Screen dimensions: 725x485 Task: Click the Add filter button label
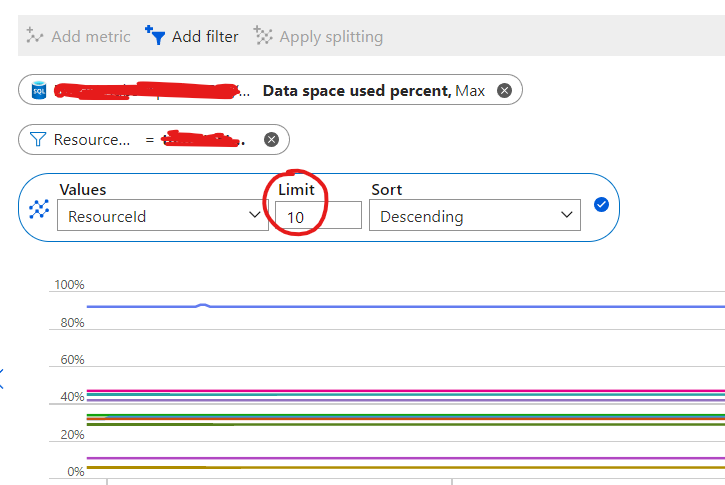(x=205, y=36)
